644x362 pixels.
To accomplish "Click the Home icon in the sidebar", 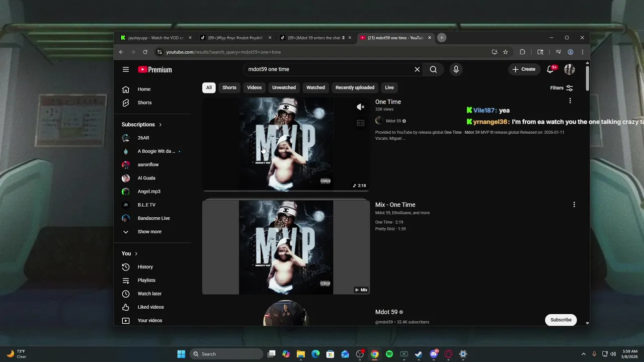I will (x=126, y=89).
